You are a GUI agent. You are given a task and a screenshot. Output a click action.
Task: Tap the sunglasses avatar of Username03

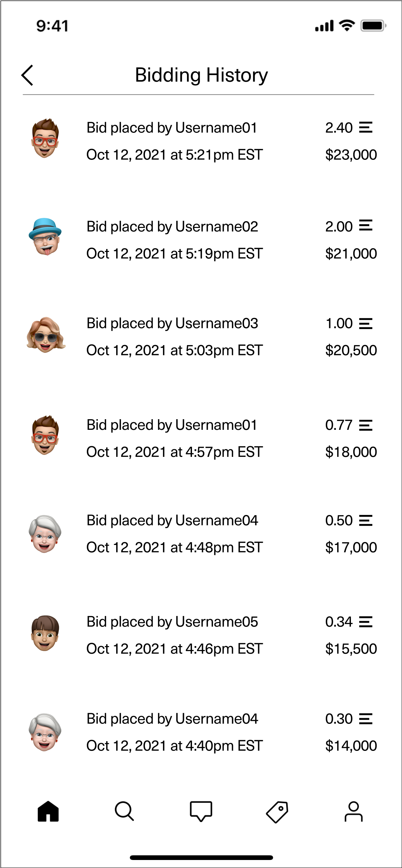(46, 335)
